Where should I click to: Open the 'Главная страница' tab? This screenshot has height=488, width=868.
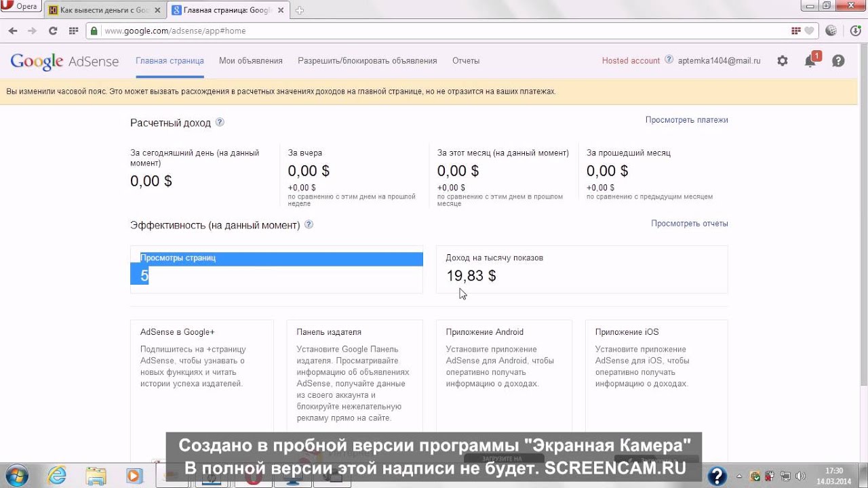[x=170, y=60]
